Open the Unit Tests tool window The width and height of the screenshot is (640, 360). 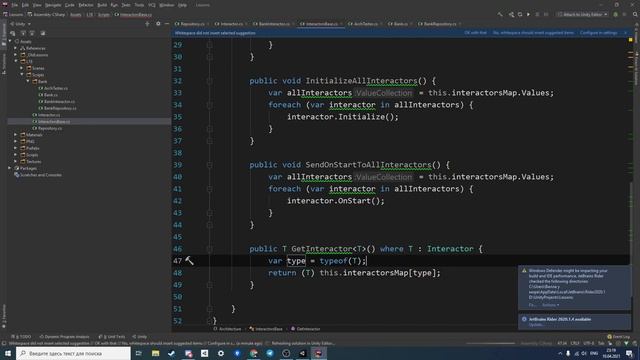click(112, 337)
